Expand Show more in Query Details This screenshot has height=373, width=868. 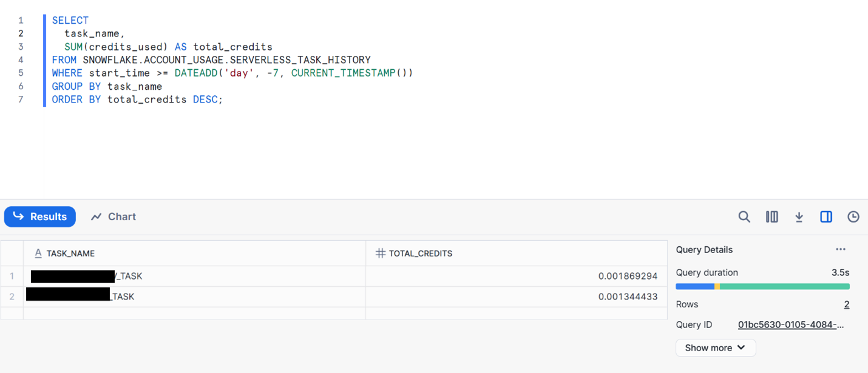(715, 348)
